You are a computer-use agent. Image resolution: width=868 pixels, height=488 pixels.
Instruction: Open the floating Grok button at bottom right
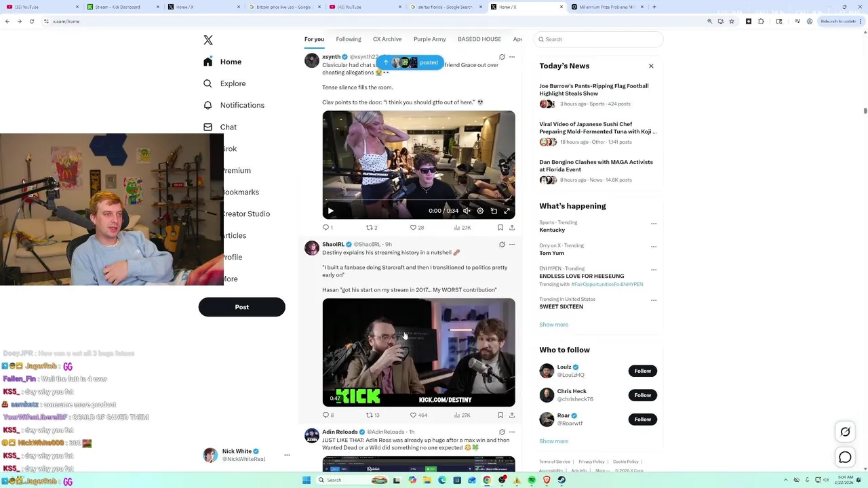click(845, 432)
